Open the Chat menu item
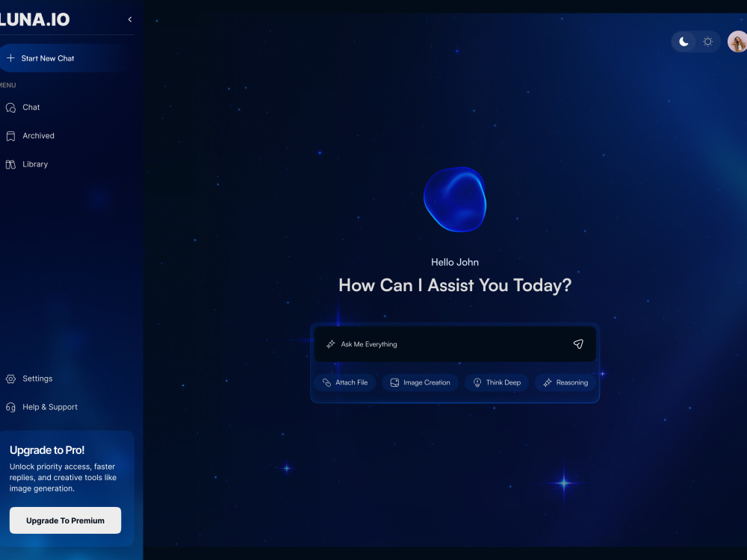 [x=23, y=108]
